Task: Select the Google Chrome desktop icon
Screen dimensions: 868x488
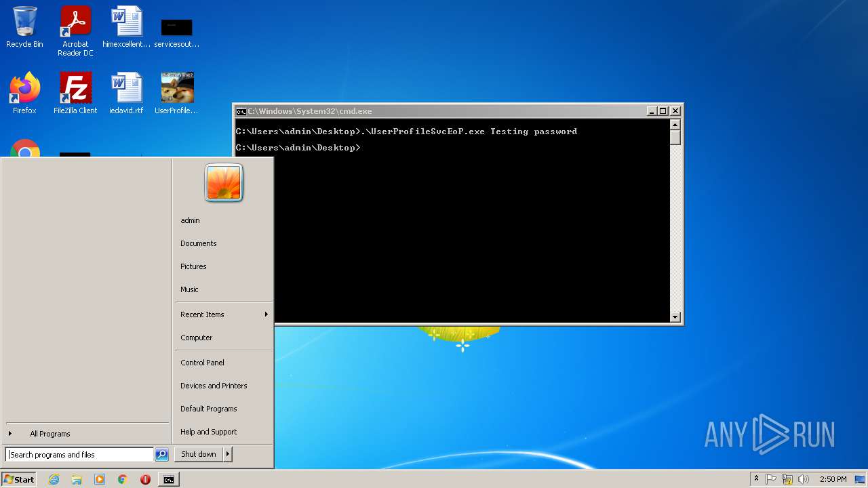Action: pos(24,149)
